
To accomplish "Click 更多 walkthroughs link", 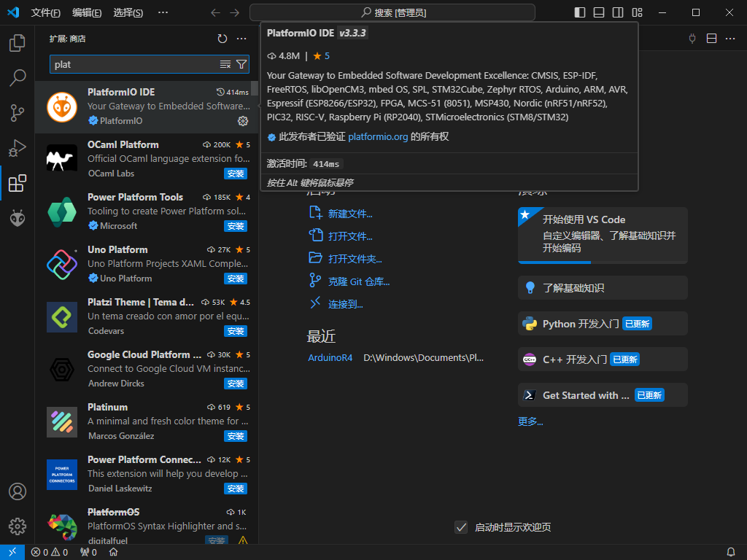I will (530, 421).
